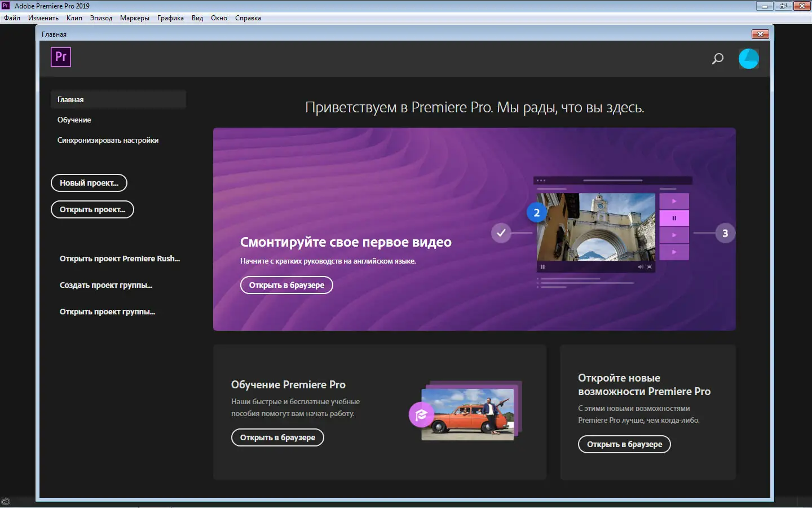This screenshot has height=508, width=812.
Task: Select Синхронизировать настройки in the sidebar
Action: [108, 140]
